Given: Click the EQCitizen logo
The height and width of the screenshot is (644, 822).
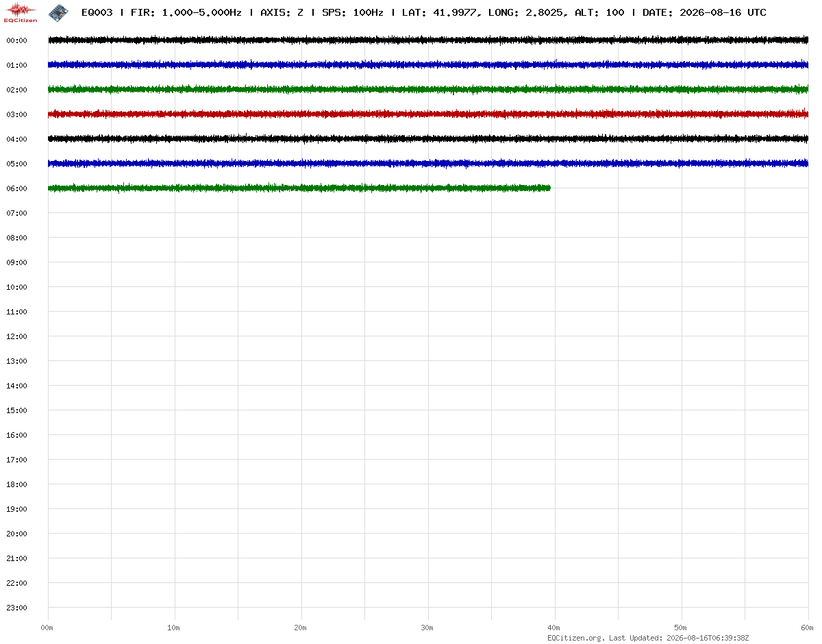Looking at the screenshot, I should (x=21, y=12).
